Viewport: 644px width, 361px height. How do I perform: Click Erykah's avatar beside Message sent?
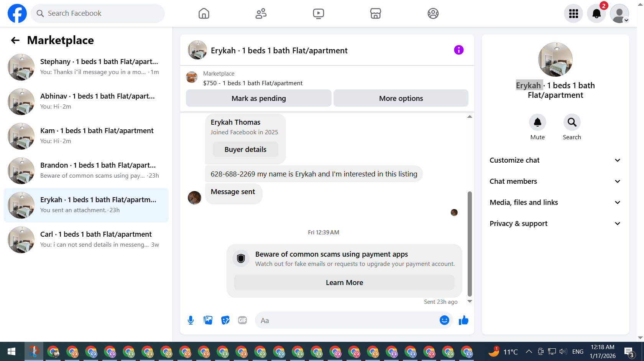pos(194,198)
